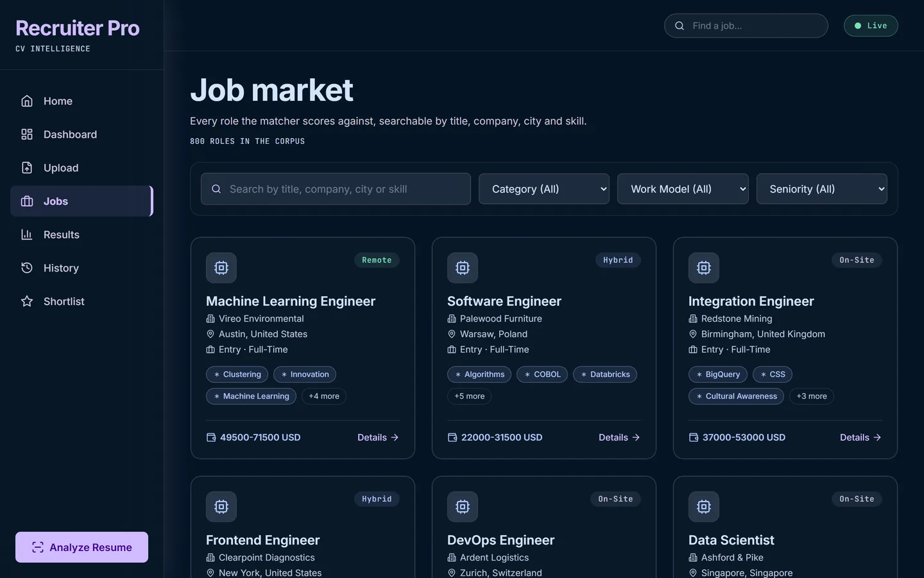Image resolution: width=924 pixels, height=578 pixels.
Task: Click the DevOps Engineer job title
Action: pos(501,540)
